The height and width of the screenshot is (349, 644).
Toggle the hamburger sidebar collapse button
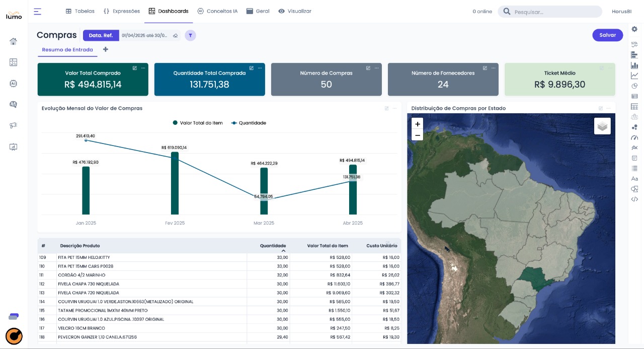(x=38, y=11)
